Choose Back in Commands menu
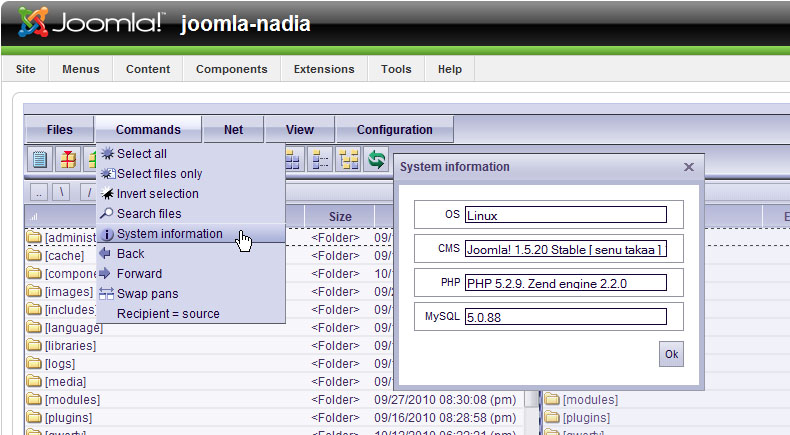 (191, 254)
